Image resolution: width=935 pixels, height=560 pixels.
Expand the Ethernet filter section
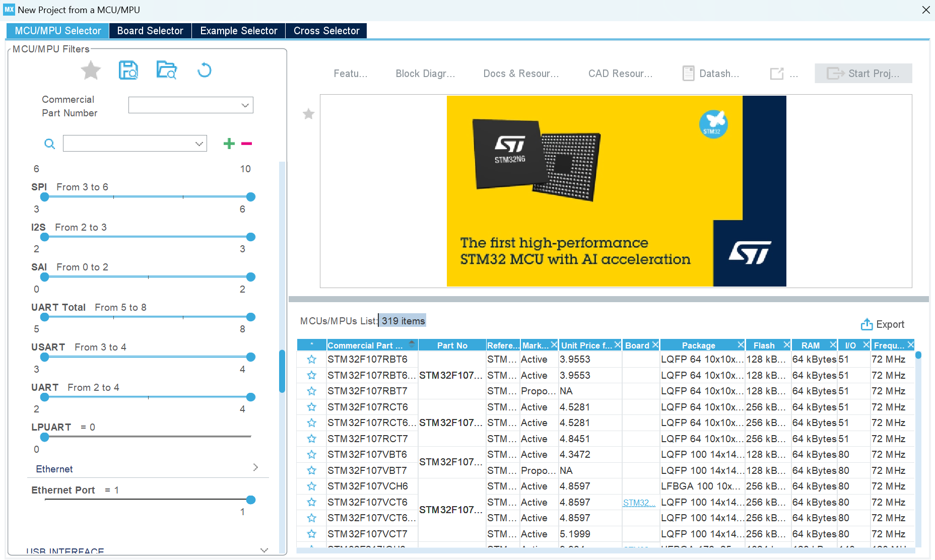[x=256, y=467]
